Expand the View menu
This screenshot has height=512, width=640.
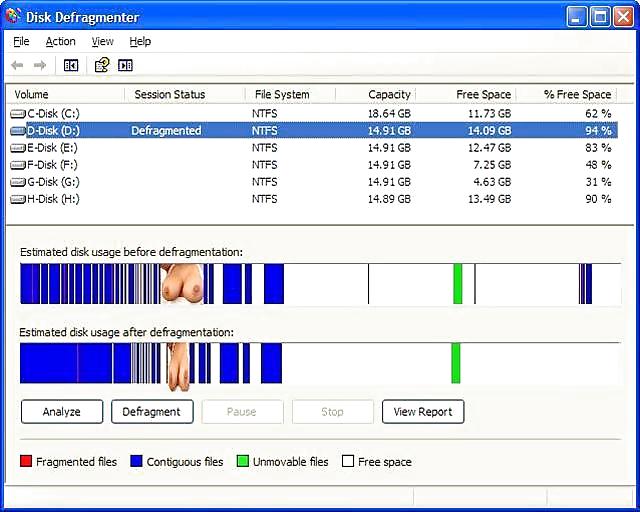tap(103, 41)
